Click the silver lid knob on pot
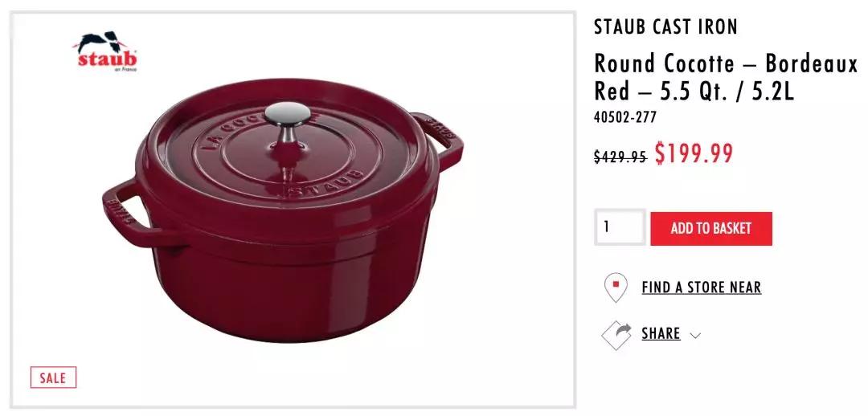This screenshot has width=868, height=416. point(287,120)
